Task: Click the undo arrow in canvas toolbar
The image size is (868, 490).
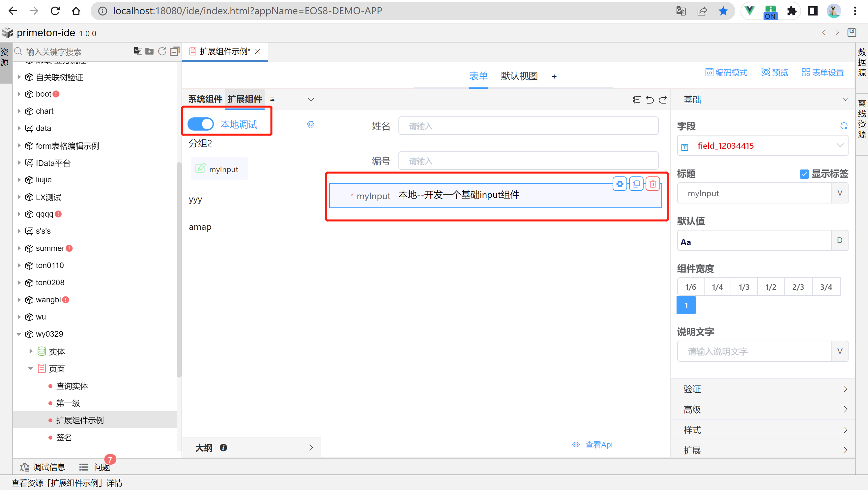Action: tap(650, 100)
